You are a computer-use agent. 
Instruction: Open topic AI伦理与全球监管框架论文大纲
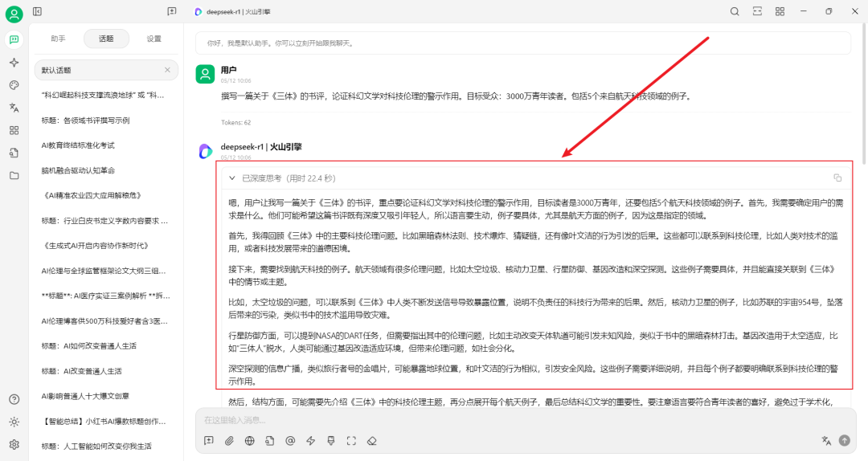pyautogui.click(x=106, y=271)
